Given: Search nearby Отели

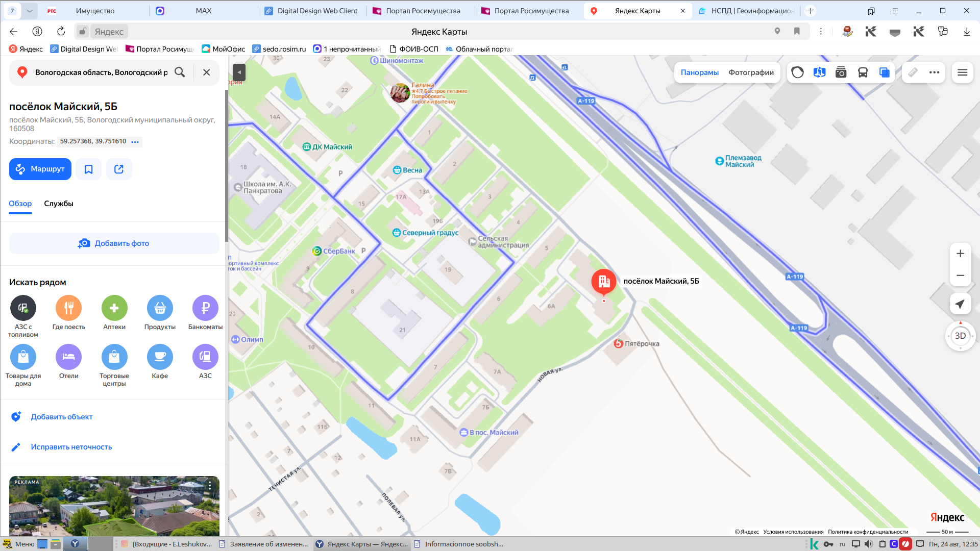Looking at the screenshot, I should (x=69, y=362).
